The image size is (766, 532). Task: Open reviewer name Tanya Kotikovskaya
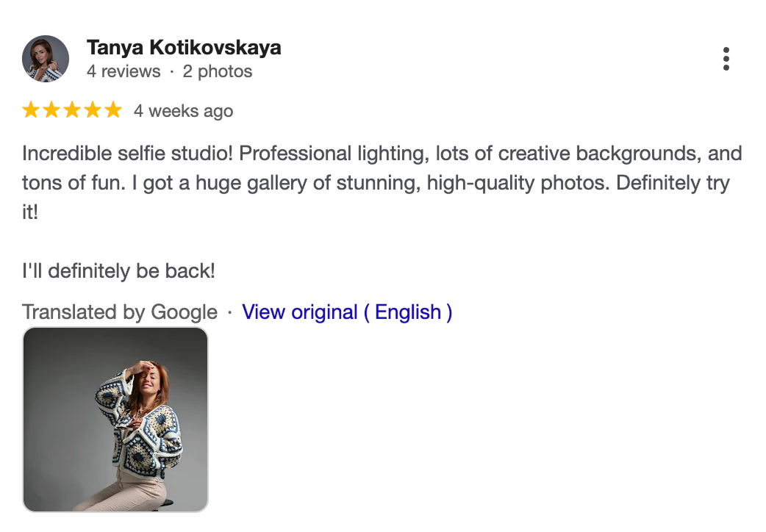click(x=184, y=48)
